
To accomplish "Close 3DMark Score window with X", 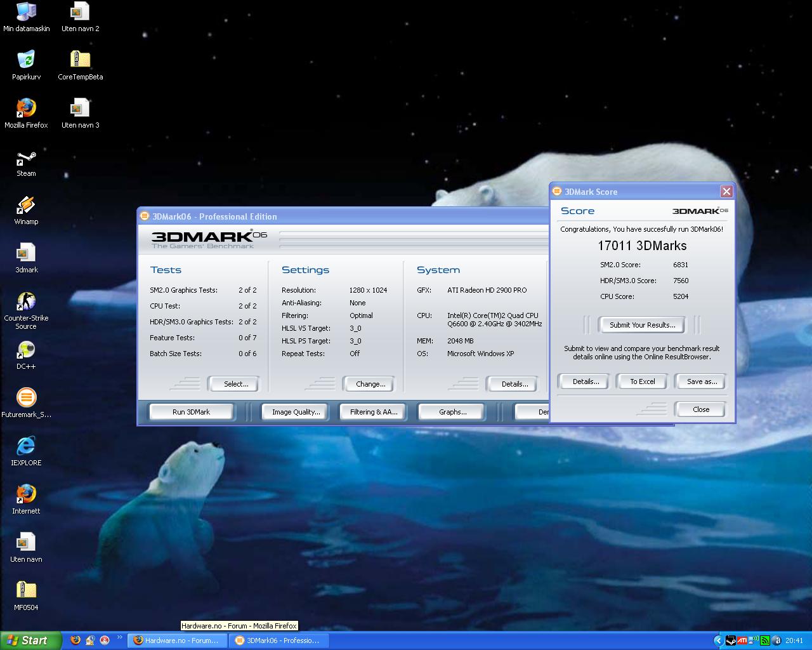I will 726,191.
